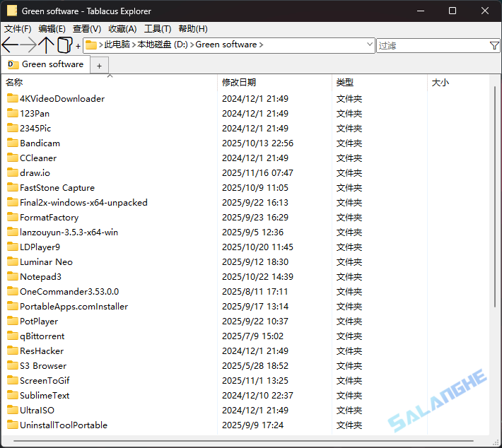Click the FormatFactory folder icon
The height and width of the screenshot is (448, 502).
click(13, 217)
